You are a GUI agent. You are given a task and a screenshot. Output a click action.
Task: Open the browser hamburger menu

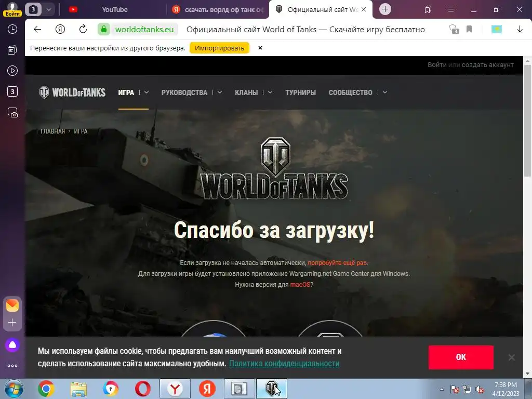coord(451,9)
